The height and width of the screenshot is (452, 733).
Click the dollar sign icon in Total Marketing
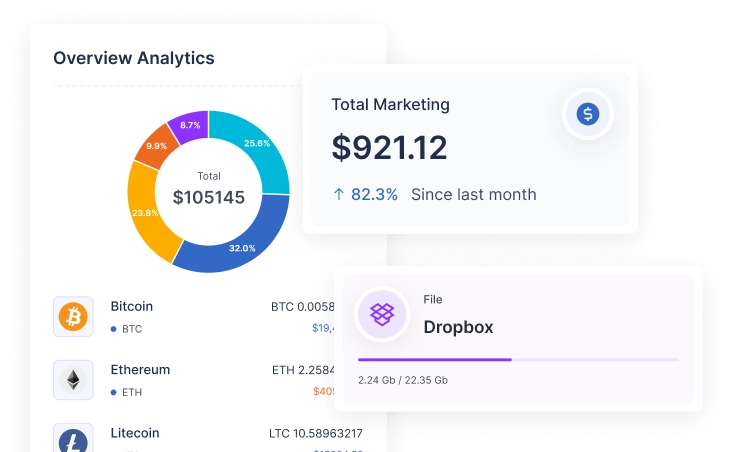click(587, 114)
